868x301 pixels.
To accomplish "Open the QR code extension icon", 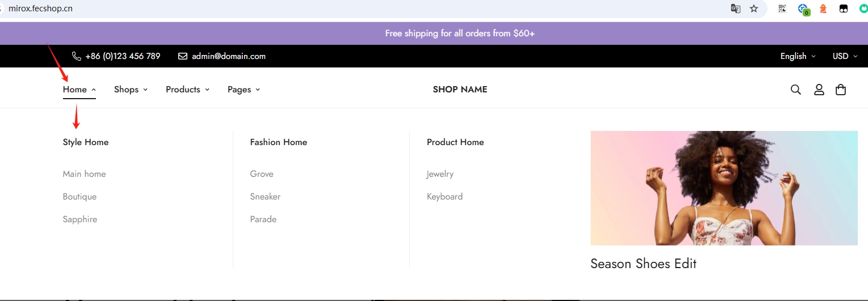I will 782,9.
